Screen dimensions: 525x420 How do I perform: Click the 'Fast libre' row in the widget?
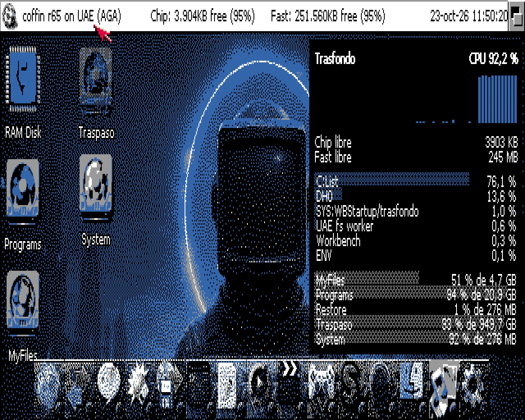[416, 157]
